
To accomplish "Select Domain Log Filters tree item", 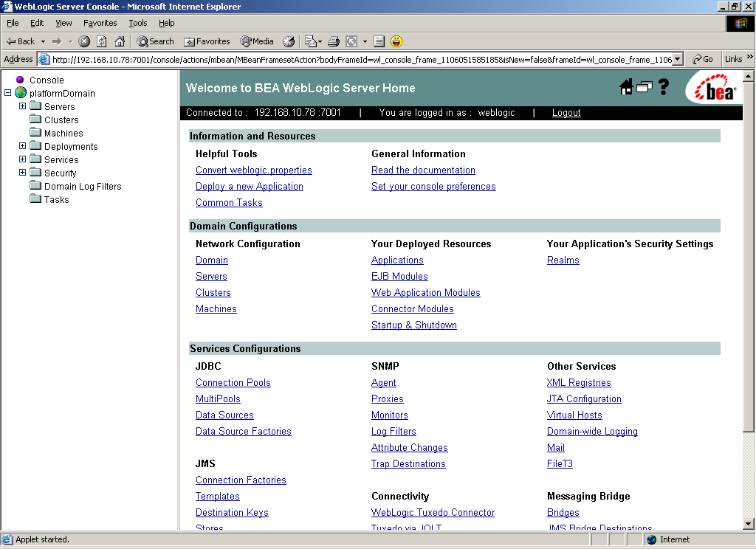I will [x=83, y=186].
